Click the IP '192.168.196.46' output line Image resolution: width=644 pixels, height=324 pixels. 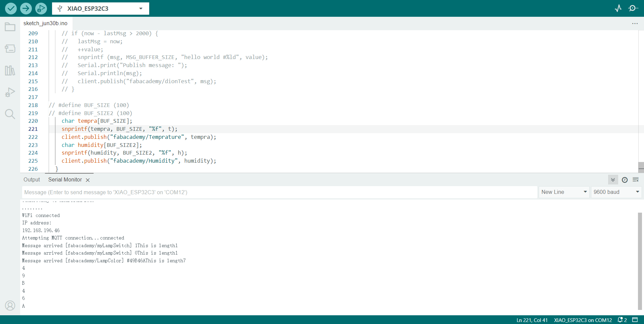pos(41,230)
